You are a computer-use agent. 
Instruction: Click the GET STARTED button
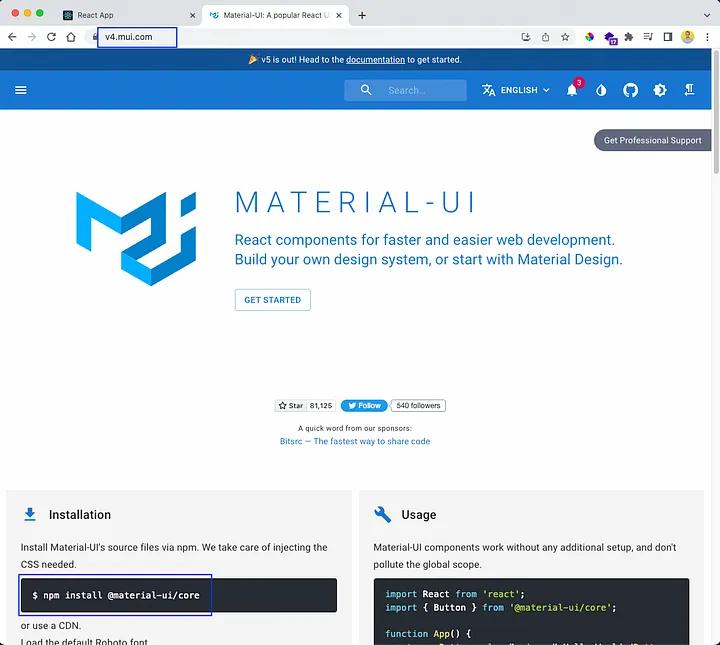[x=273, y=300]
